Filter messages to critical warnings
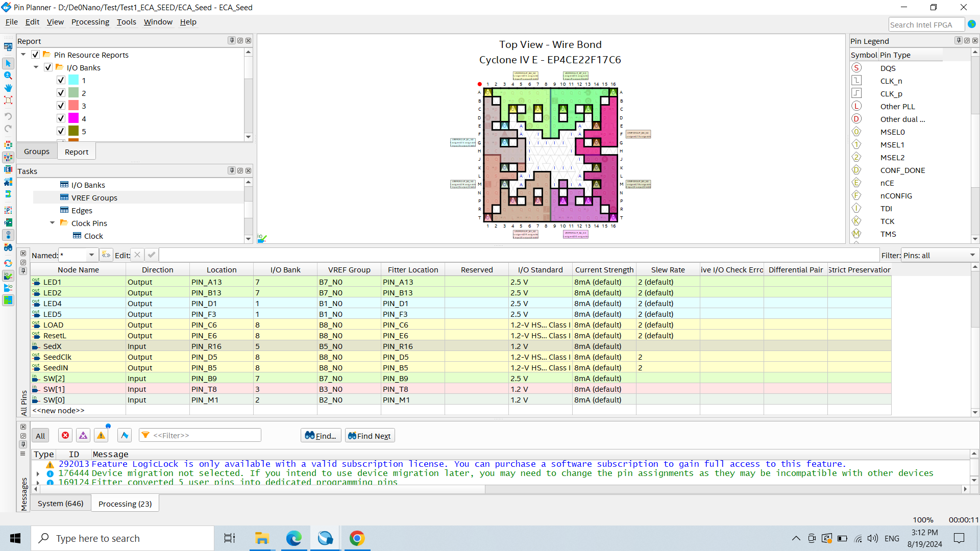Image resolution: width=980 pixels, height=551 pixels. pos(83,435)
